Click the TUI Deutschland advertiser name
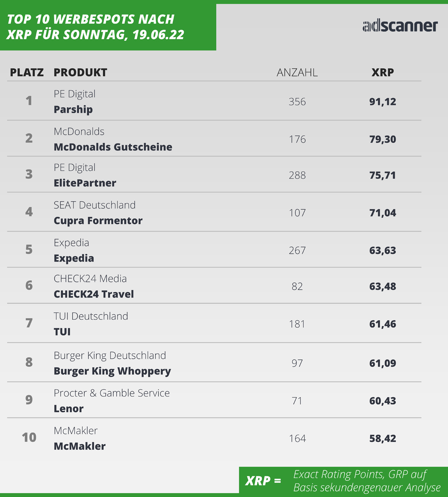 coord(91,316)
